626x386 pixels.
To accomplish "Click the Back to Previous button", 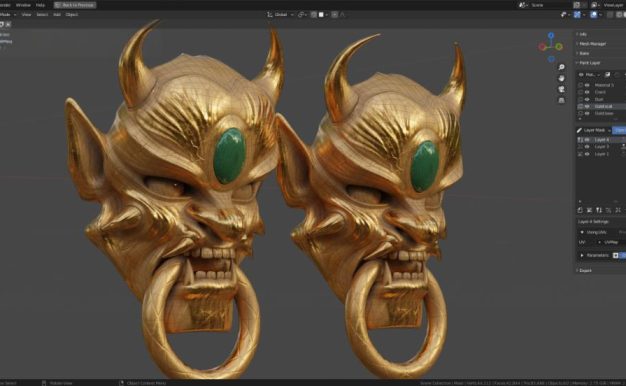I will pos(75,5).
